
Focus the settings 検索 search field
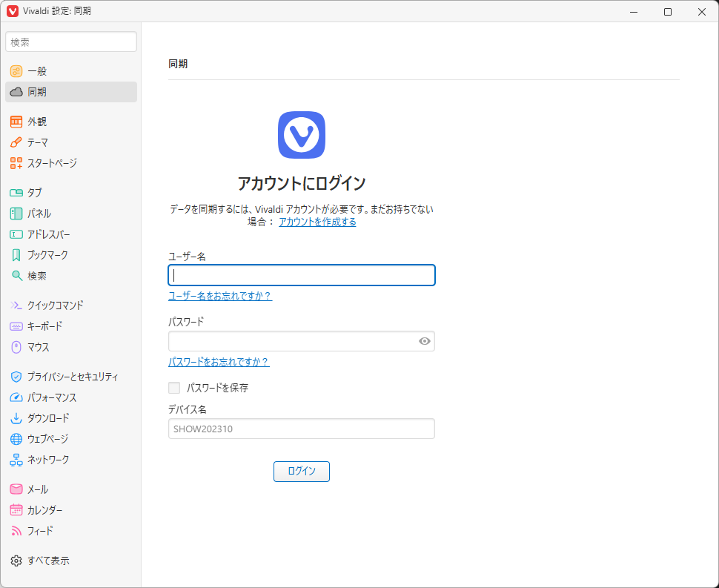tap(71, 42)
